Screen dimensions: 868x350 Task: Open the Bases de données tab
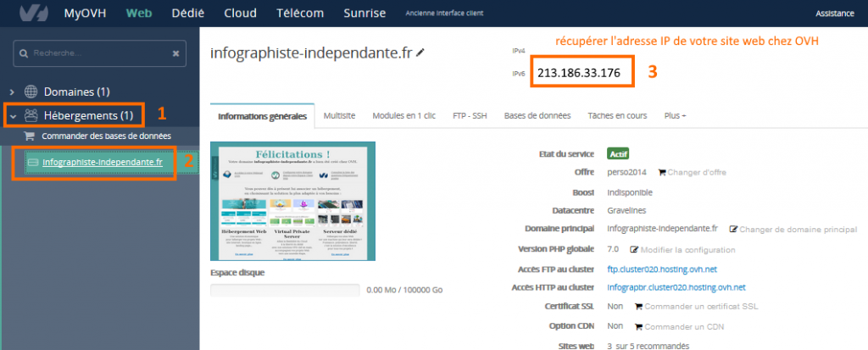(537, 116)
